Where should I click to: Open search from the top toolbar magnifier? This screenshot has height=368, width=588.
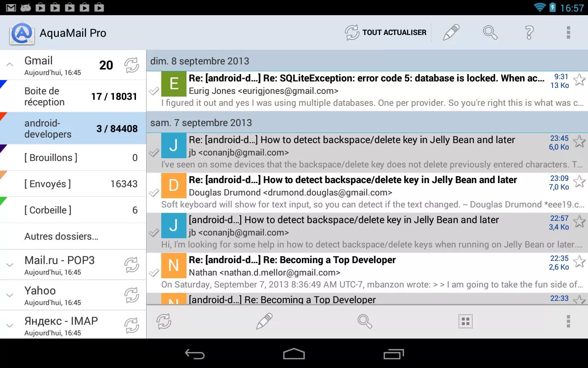[x=490, y=33]
